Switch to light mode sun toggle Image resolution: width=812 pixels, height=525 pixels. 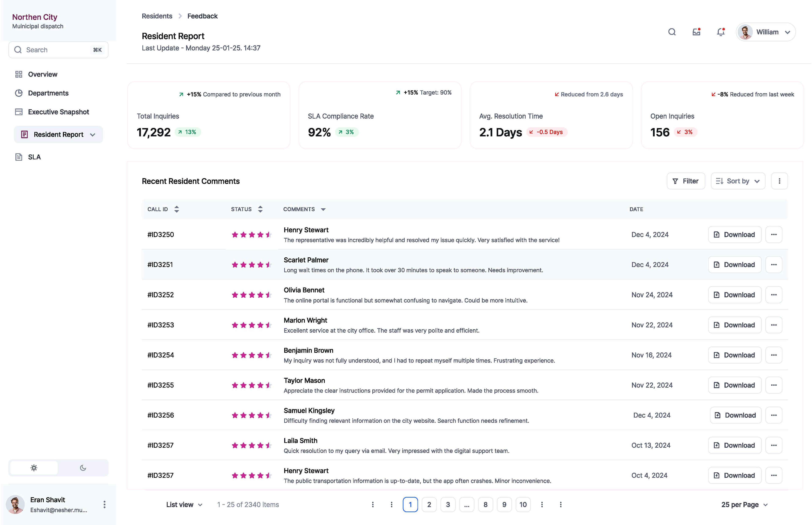[x=34, y=468]
